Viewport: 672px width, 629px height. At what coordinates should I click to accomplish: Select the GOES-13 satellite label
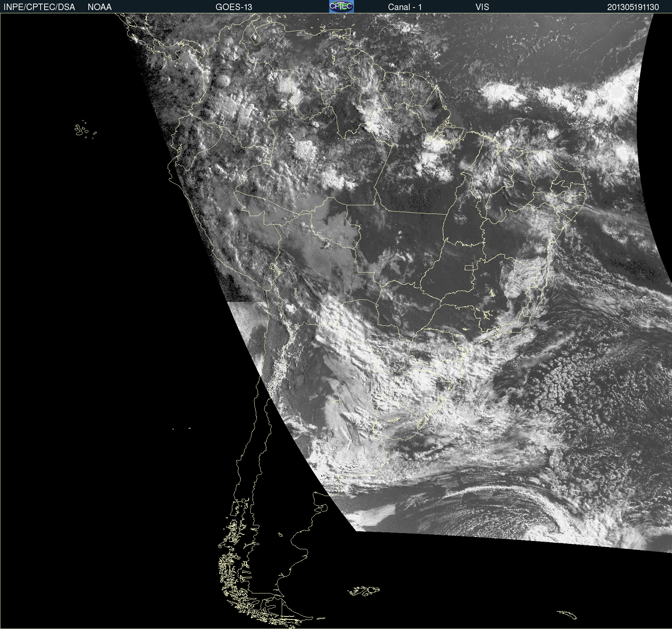(x=234, y=7)
